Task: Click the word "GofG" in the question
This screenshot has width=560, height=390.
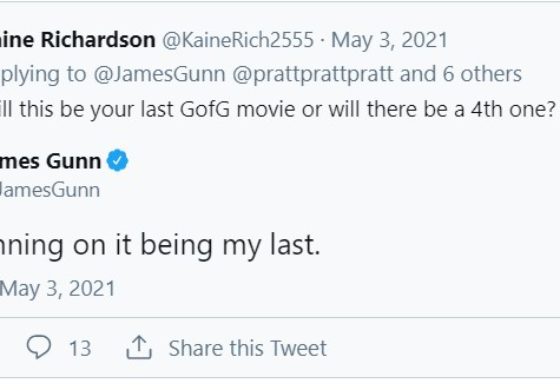Action: click(x=205, y=109)
